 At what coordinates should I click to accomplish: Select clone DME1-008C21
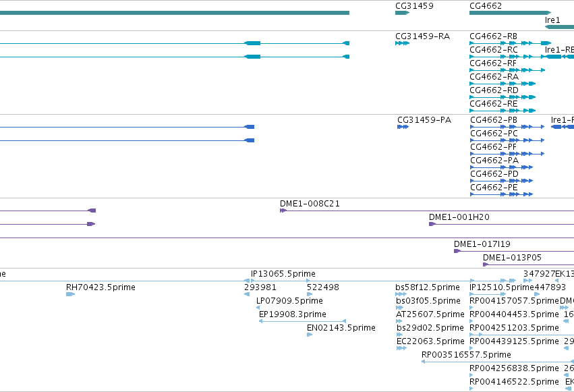pyautogui.click(x=310, y=204)
